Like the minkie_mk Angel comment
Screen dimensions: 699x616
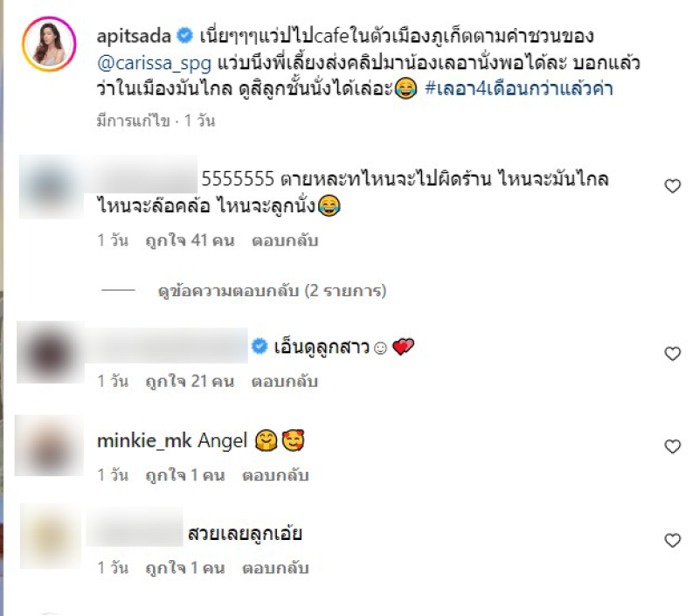click(672, 446)
